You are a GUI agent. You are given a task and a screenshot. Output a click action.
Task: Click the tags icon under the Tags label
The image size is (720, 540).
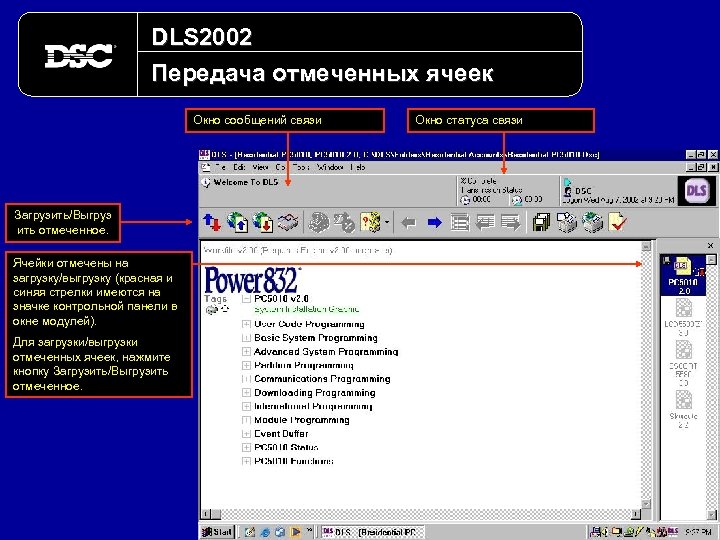point(216,310)
